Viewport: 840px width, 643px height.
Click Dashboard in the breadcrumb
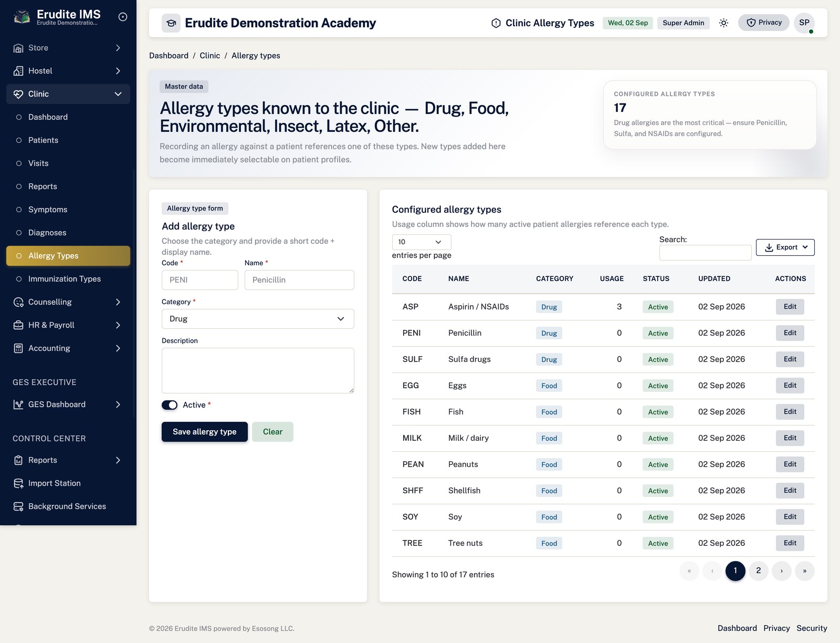pyautogui.click(x=169, y=56)
